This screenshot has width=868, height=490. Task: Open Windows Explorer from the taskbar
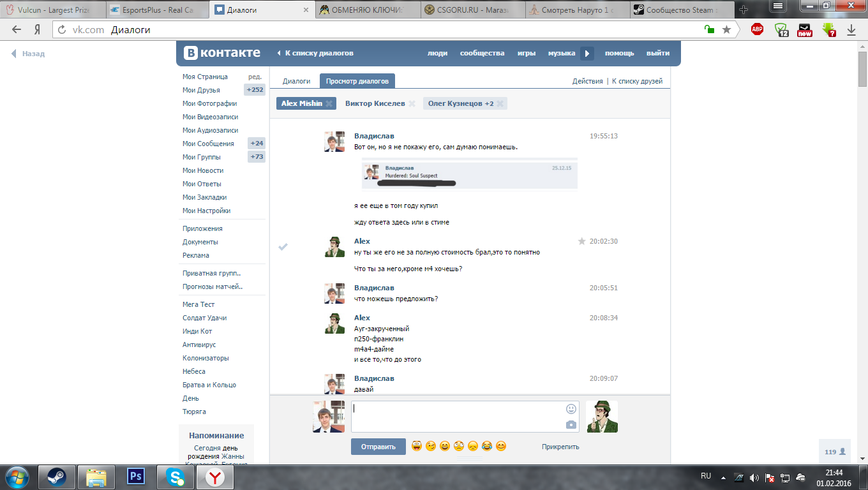[96, 477]
